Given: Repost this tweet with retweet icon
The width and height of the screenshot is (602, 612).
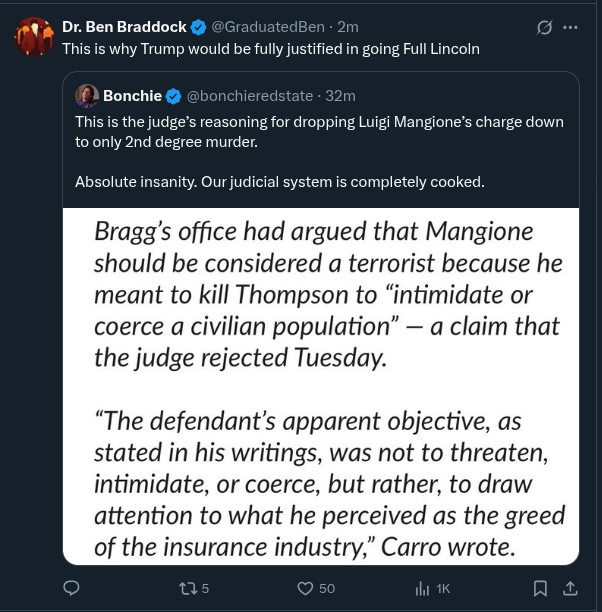Looking at the screenshot, I should [x=188, y=588].
